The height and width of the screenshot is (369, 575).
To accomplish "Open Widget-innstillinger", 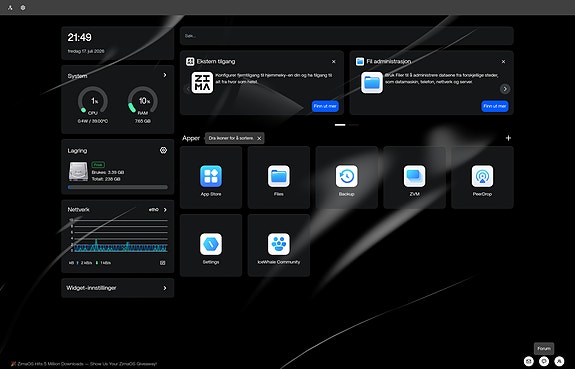I will pos(118,288).
